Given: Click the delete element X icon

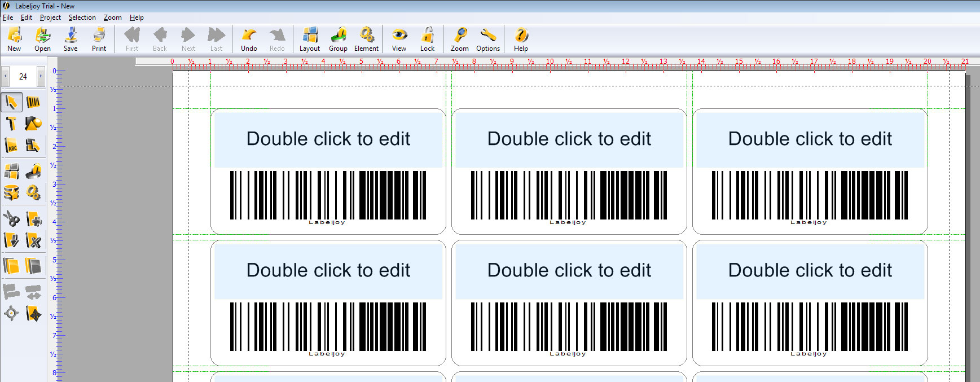Looking at the screenshot, I should coord(33,241).
